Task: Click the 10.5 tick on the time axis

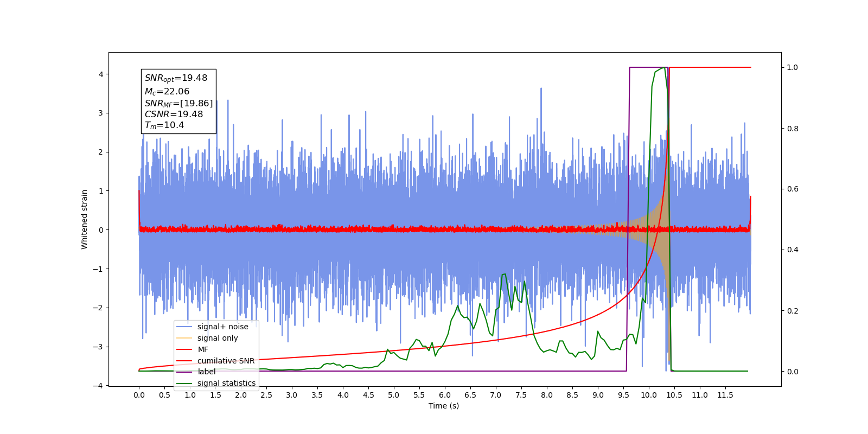Action: (x=674, y=395)
